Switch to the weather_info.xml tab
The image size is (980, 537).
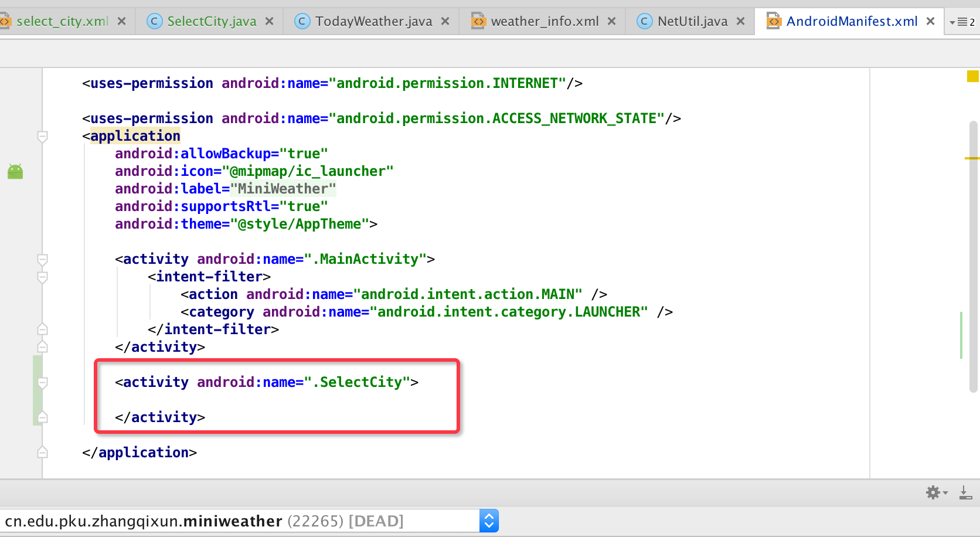pos(544,22)
